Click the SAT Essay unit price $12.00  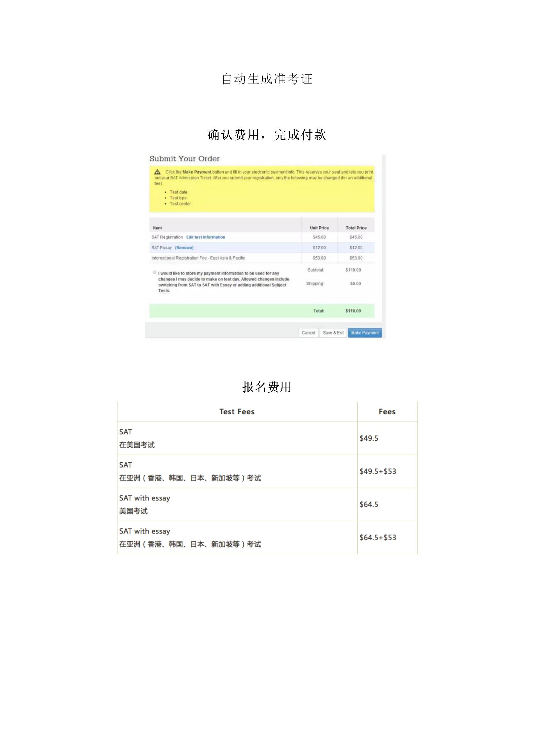pos(319,248)
